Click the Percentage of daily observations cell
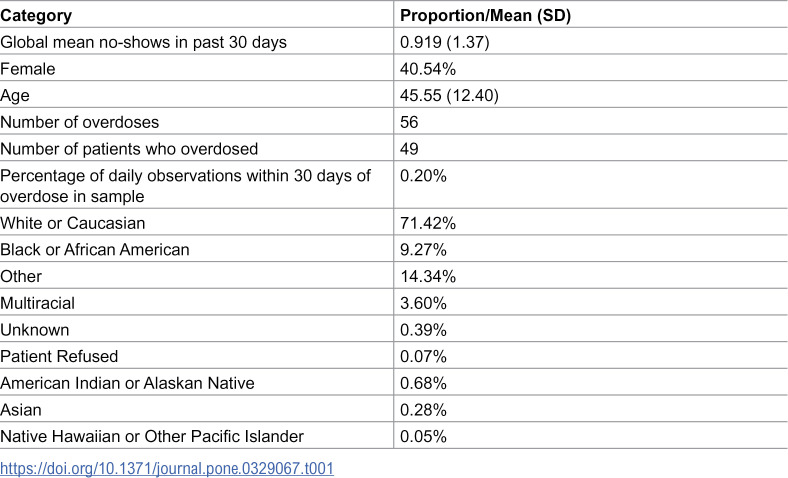The height and width of the screenshot is (478, 788). click(x=185, y=185)
